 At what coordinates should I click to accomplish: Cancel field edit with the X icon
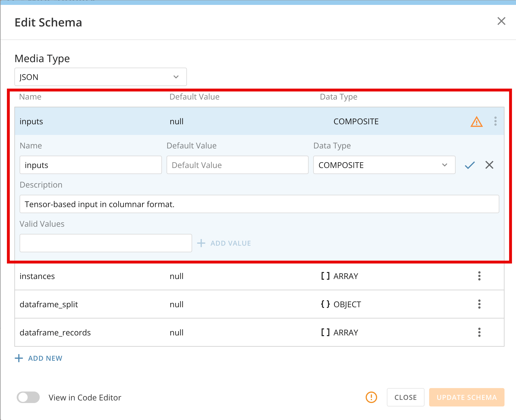click(489, 165)
